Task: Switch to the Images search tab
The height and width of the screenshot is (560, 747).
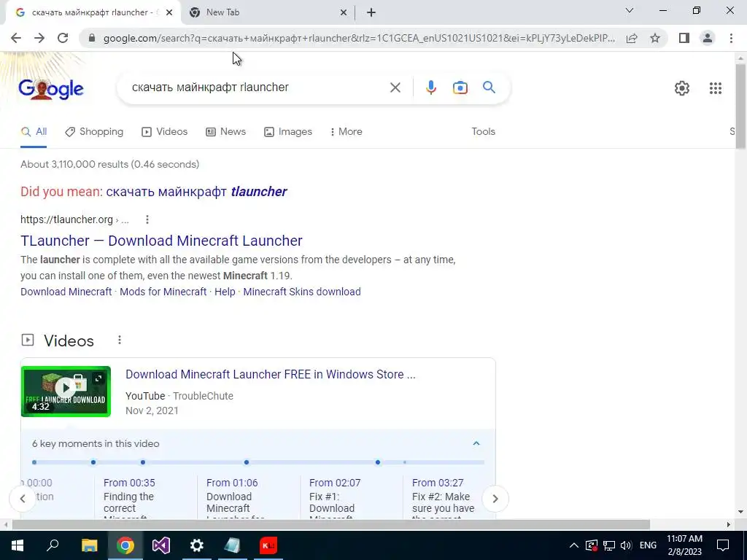Action: tap(288, 132)
